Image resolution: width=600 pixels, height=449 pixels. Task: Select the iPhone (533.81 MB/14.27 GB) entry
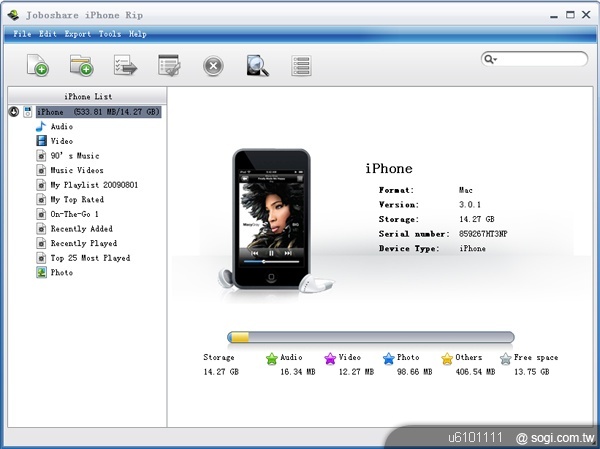[98, 112]
